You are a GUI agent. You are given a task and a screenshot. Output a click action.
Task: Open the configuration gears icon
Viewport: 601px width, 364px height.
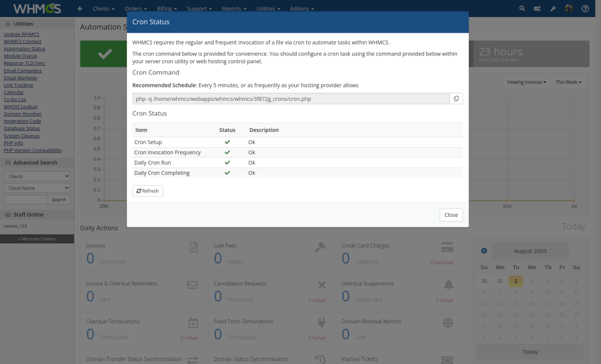(x=537, y=8)
